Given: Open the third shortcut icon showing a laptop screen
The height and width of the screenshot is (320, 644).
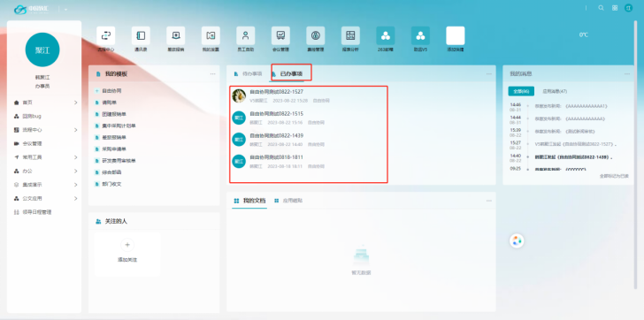Looking at the screenshot, I should (176, 35).
